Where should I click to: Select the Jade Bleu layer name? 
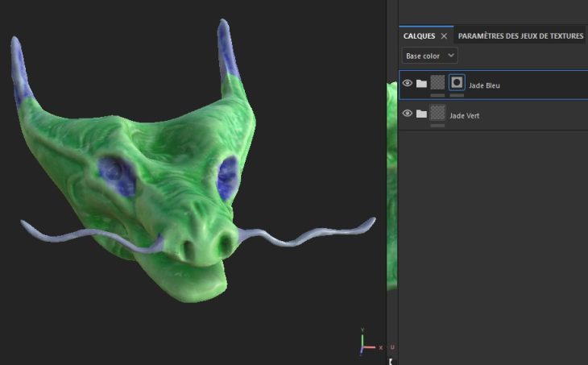[484, 85]
